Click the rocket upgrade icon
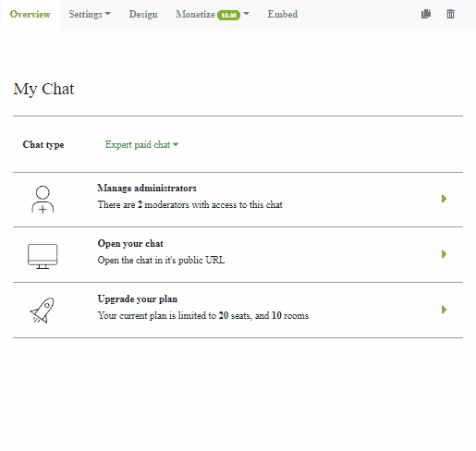 (42, 311)
